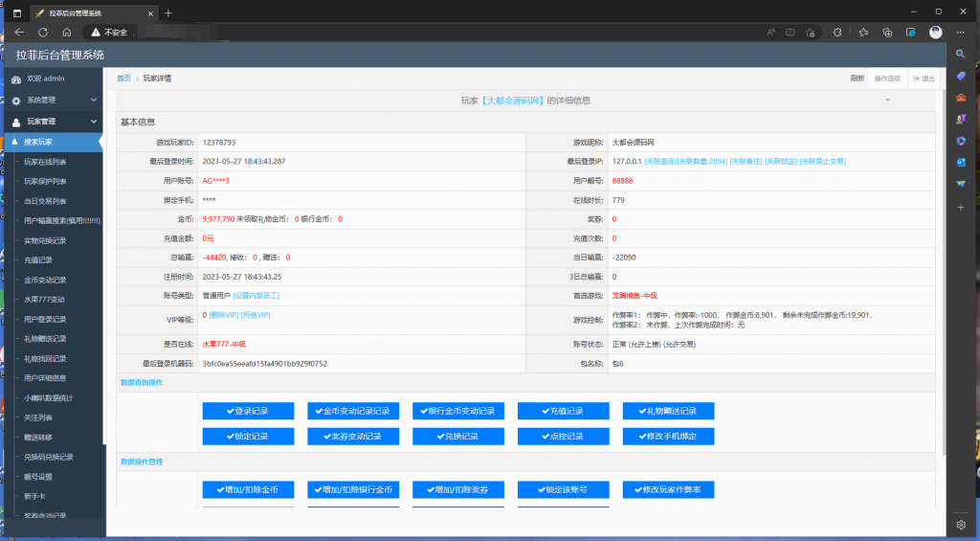
Task: Click the paper plane icon in sidebar
Action: [x=961, y=184]
